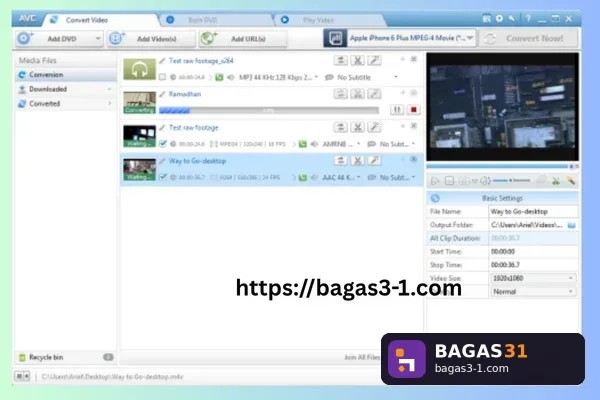600x400 pixels.
Task: Click the scissors clip icon for Way to Go-desktop
Action: point(357,160)
